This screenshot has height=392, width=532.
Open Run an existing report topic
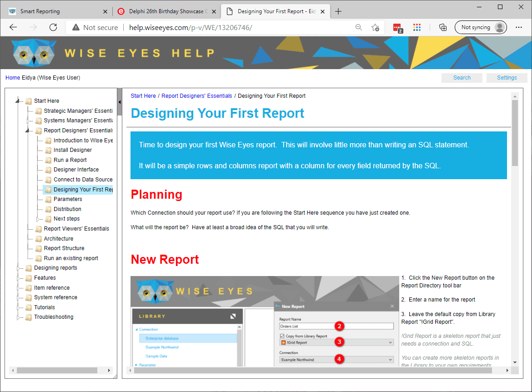[70, 258]
